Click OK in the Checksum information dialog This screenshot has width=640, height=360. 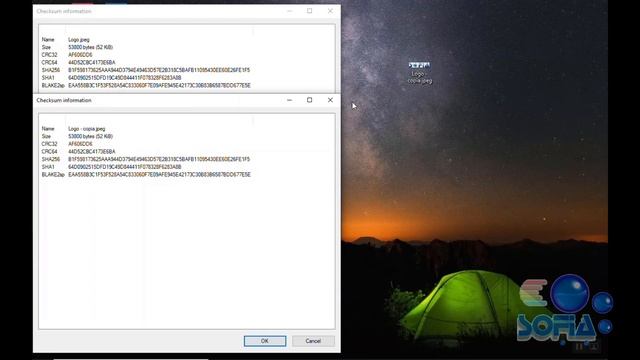coord(265,341)
